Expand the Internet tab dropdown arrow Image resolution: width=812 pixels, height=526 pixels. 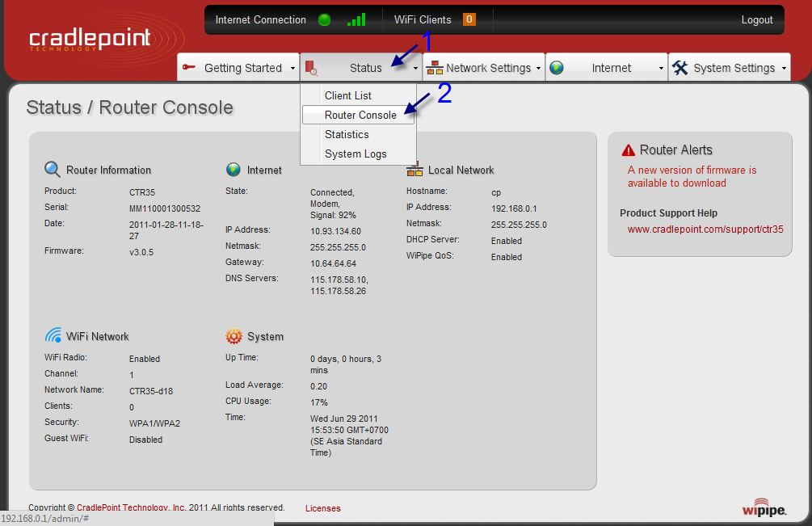[x=661, y=69]
